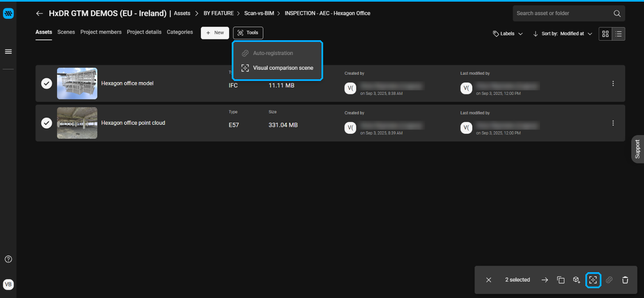Switch to list view layout
Screen dimensions: 644x298
[619, 34]
